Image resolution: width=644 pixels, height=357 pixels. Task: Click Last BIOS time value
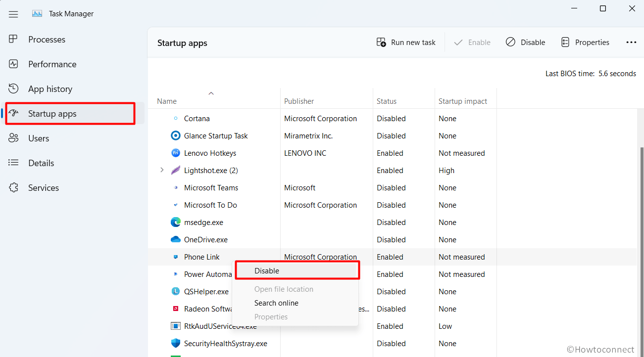(x=617, y=74)
